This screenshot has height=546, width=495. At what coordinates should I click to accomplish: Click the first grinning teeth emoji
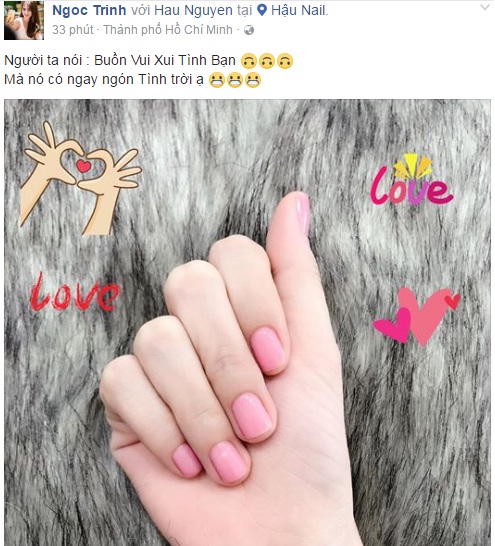click(x=217, y=80)
